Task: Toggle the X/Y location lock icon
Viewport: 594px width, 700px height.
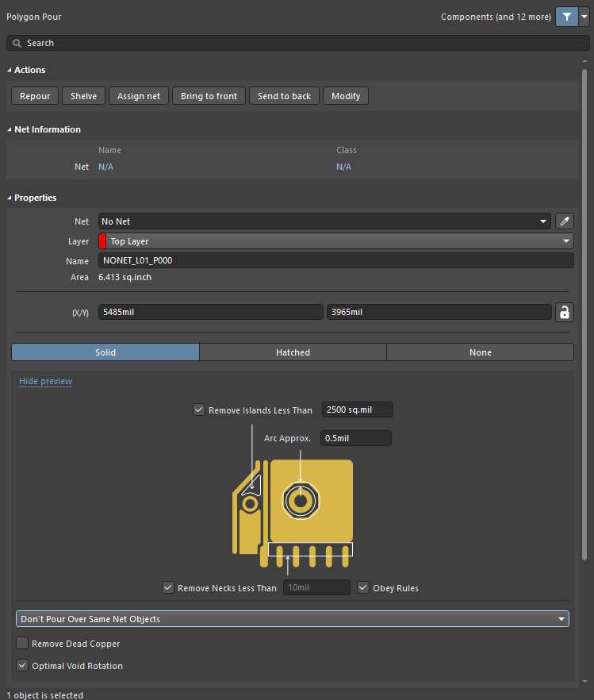Action: coord(564,312)
